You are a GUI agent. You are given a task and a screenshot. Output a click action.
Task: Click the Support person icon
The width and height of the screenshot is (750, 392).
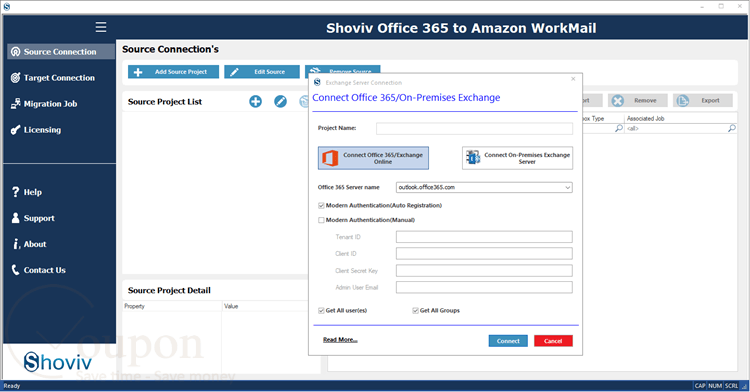(15, 218)
